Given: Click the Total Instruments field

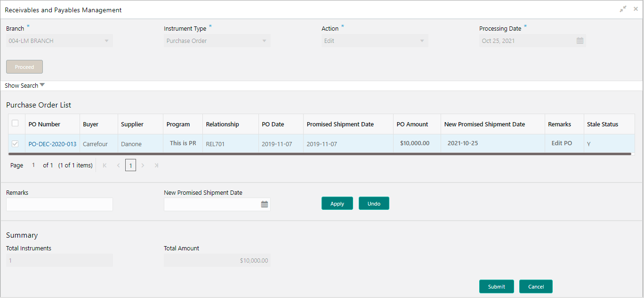Looking at the screenshot, I should click(59, 260).
